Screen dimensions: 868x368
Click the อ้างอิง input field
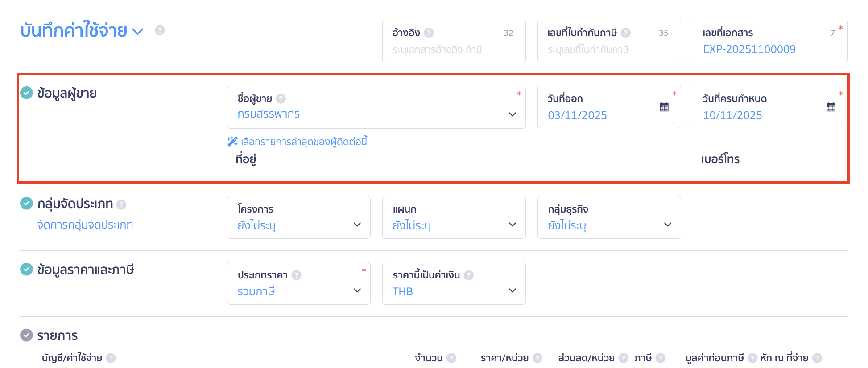click(x=446, y=49)
